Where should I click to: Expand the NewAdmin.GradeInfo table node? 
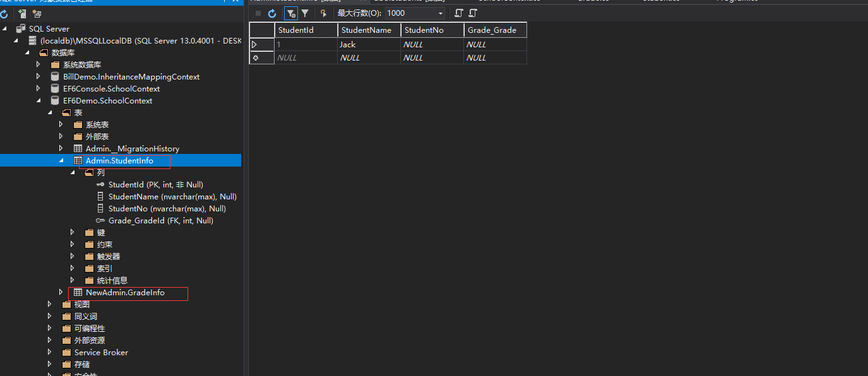pos(61,292)
